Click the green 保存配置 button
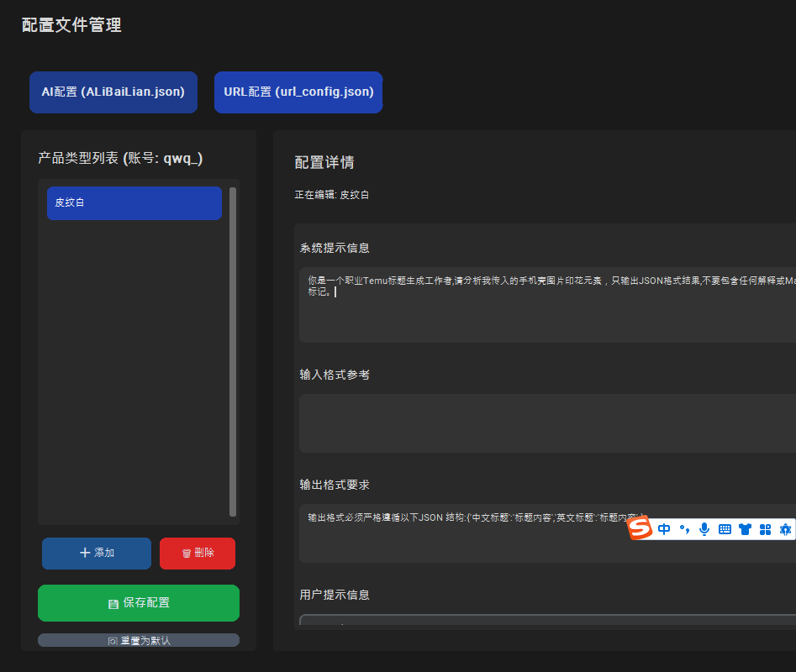 pos(139,602)
